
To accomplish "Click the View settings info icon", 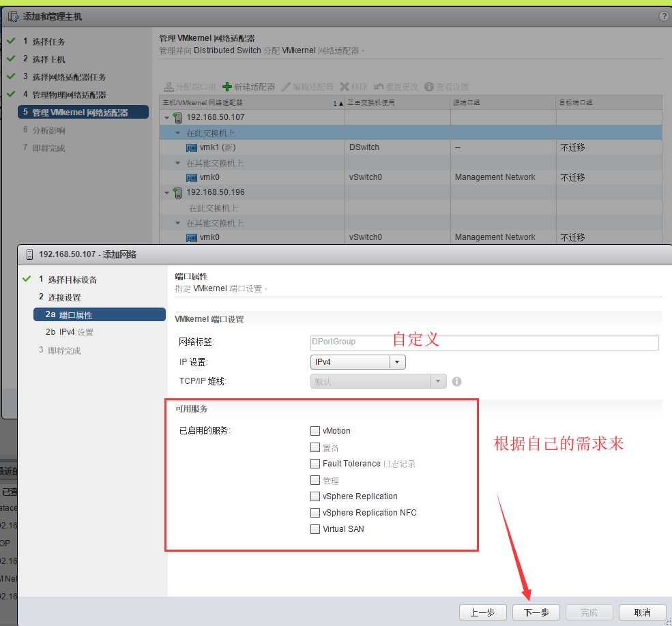I will (429, 87).
